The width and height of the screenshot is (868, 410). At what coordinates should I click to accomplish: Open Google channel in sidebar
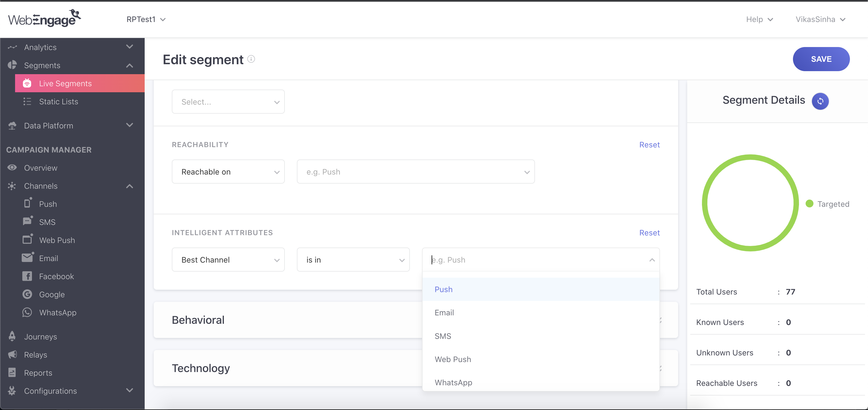coord(52,294)
